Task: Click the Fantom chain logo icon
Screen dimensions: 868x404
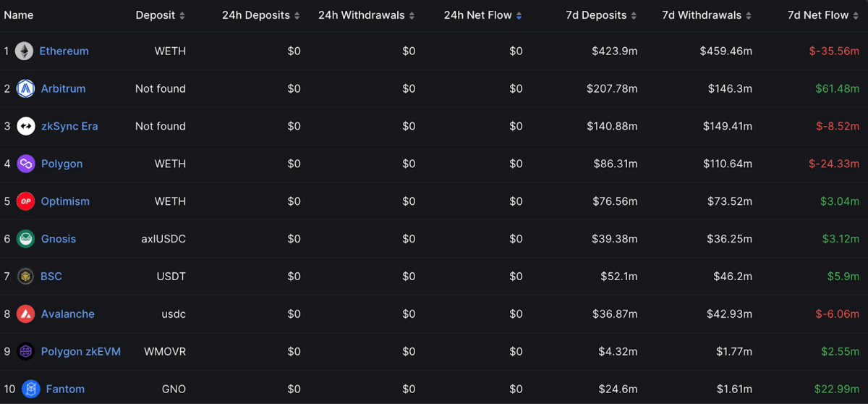Action: (31, 390)
